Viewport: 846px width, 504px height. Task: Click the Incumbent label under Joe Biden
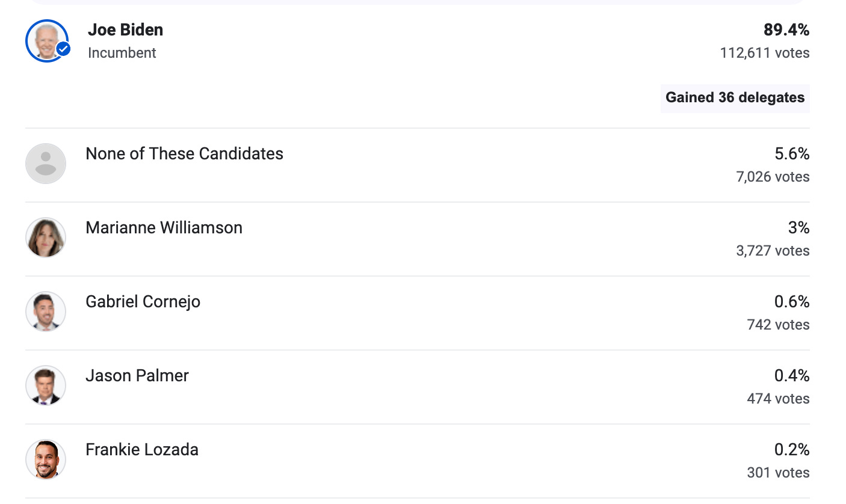[x=122, y=53]
